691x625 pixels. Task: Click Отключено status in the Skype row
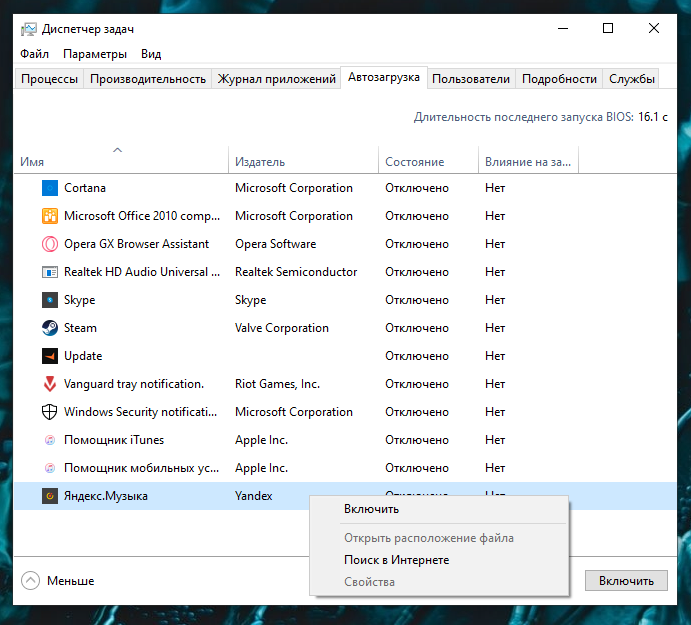(x=417, y=300)
